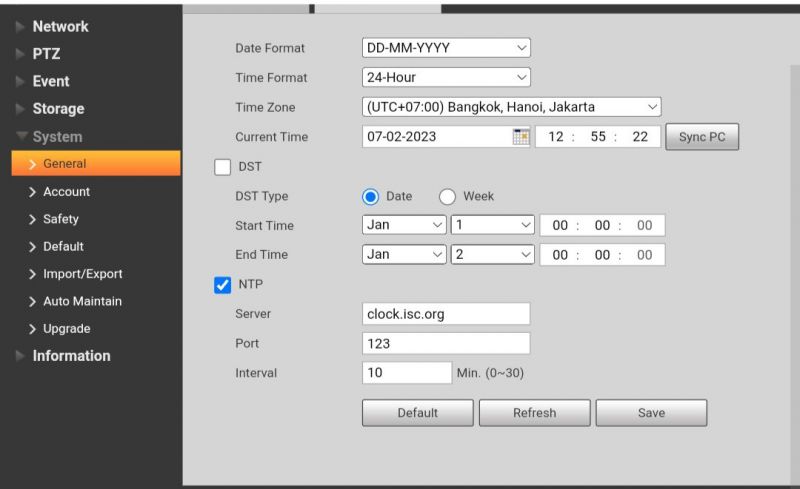Open the Account submenu item

[65, 191]
